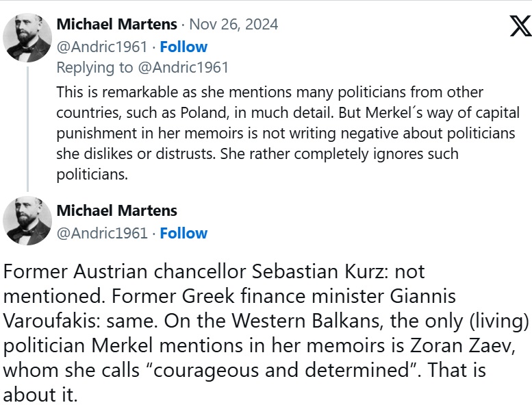Open the Nov 26, 2024 timestamp link
This screenshot has width=532, height=405.
click(x=233, y=25)
